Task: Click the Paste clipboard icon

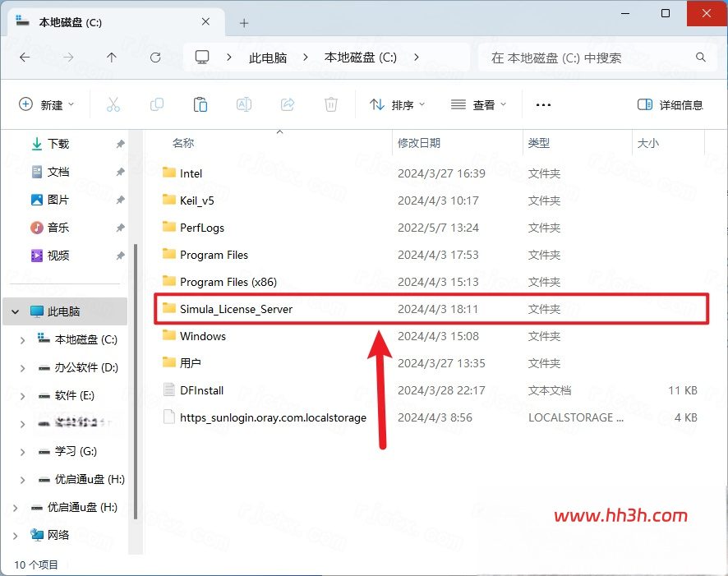Action: (200, 104)
